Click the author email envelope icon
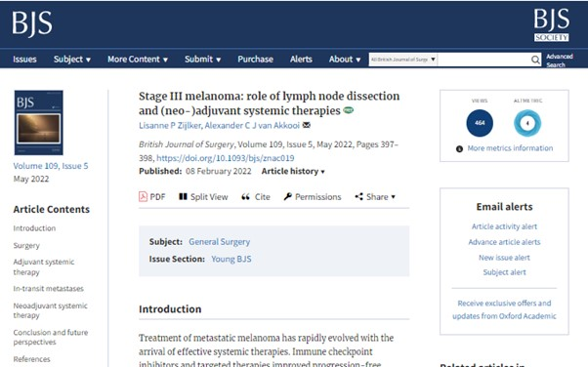The image size is (588, 367). click(307, 125)
